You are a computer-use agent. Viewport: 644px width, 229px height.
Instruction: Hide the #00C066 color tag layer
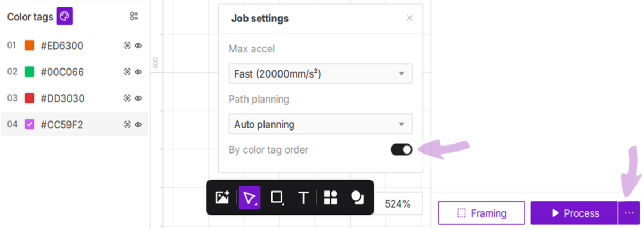[138, 72]
